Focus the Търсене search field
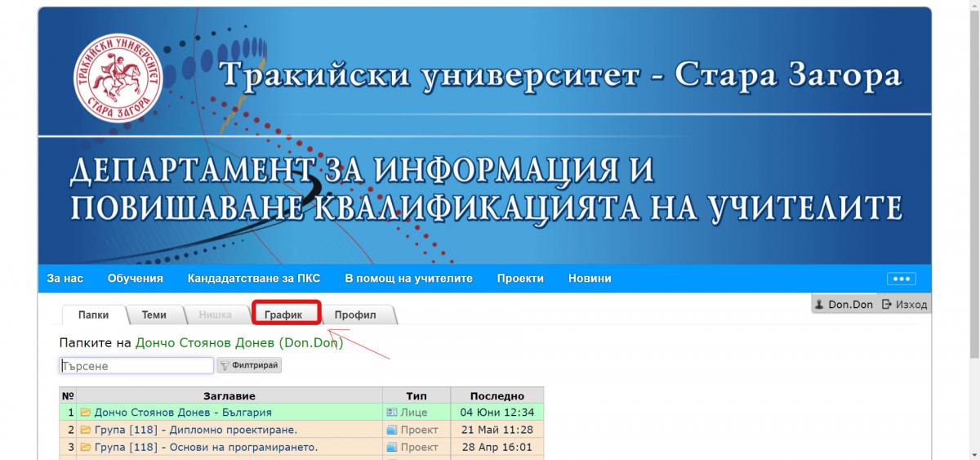This screenshot has width=980, height=460. click(136, 366)
